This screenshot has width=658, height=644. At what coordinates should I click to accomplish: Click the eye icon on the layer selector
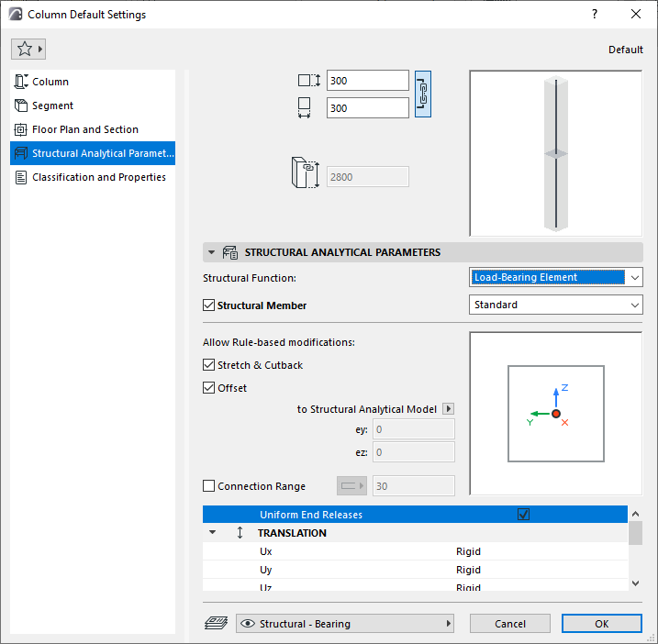click(248, 624)
